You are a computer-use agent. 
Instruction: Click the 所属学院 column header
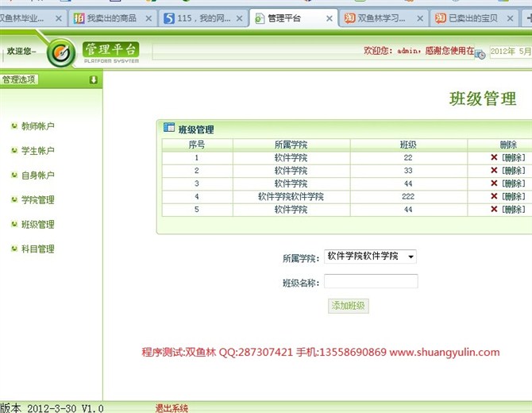(x=291, y=145)
